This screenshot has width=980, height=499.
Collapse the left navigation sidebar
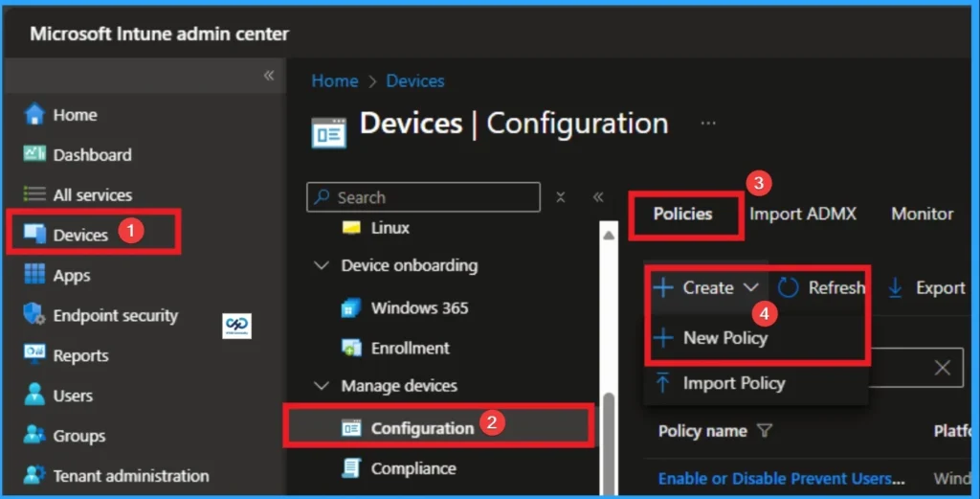tap(269, 76)
